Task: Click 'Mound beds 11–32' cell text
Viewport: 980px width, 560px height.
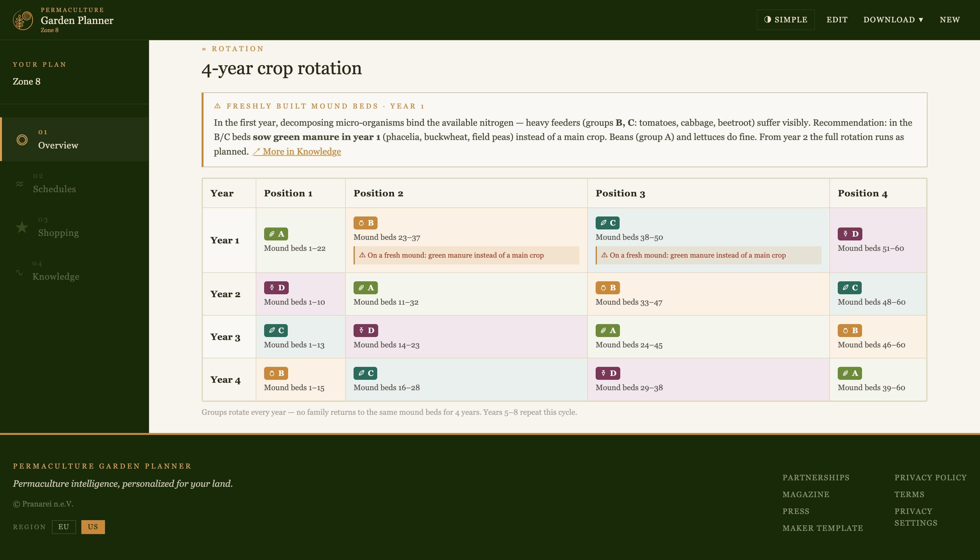Action: coord(386,302)
